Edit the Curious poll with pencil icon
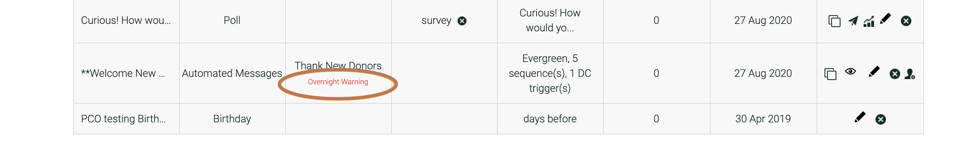980x147 pixels. [885, 18]
